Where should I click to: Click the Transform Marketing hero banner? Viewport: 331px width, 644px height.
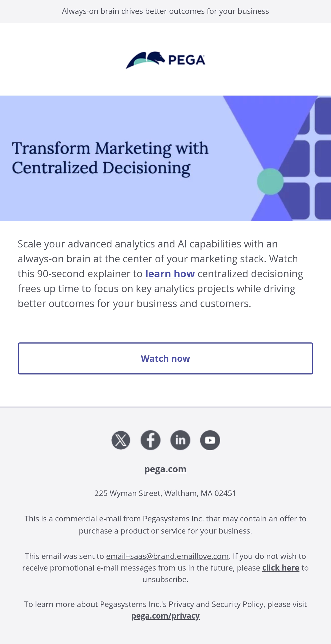[165, 158]
